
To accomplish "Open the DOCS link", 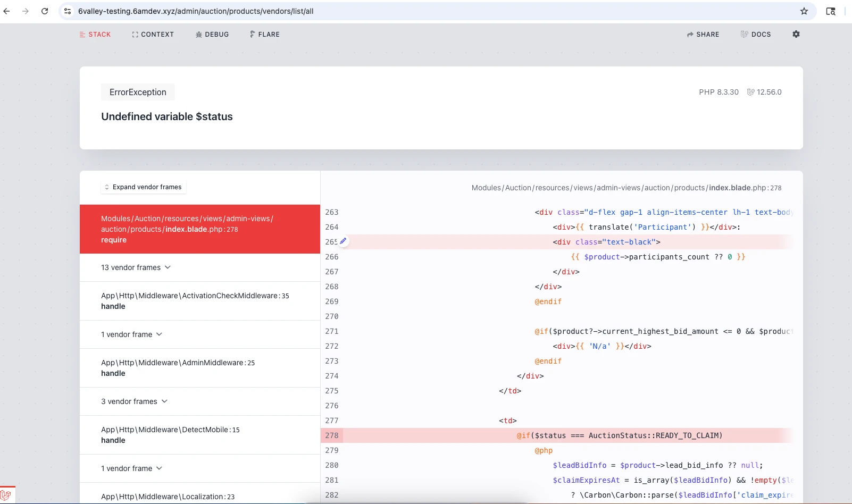I will (756, 35).
